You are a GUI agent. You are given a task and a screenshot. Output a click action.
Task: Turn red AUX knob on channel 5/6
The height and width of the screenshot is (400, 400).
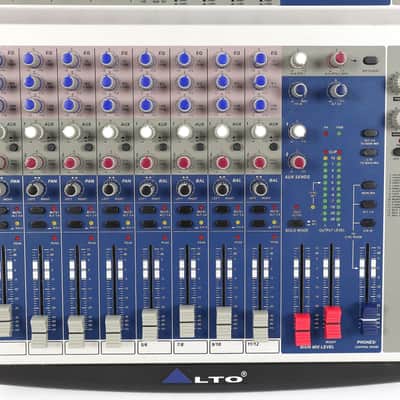pos(147,163)
